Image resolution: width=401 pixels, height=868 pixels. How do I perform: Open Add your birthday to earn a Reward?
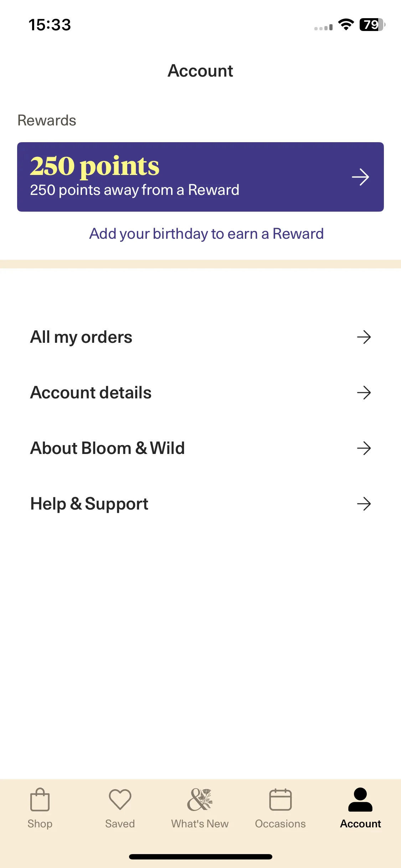tap(206, 234)
